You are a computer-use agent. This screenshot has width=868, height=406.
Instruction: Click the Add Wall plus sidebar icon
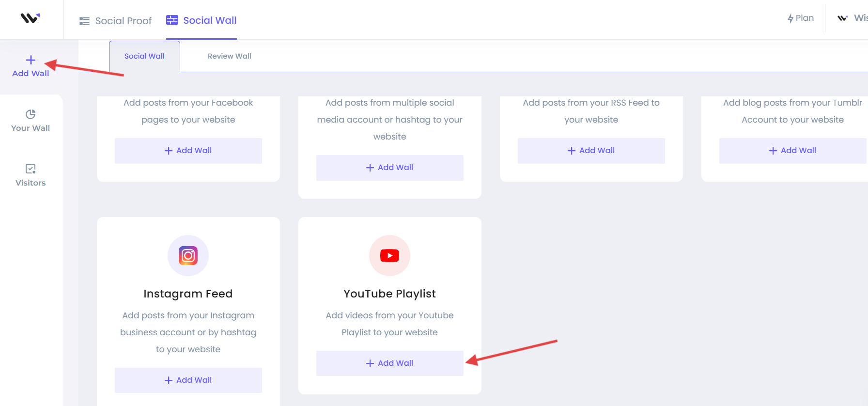pyautogui.click(x=31, y=60)
